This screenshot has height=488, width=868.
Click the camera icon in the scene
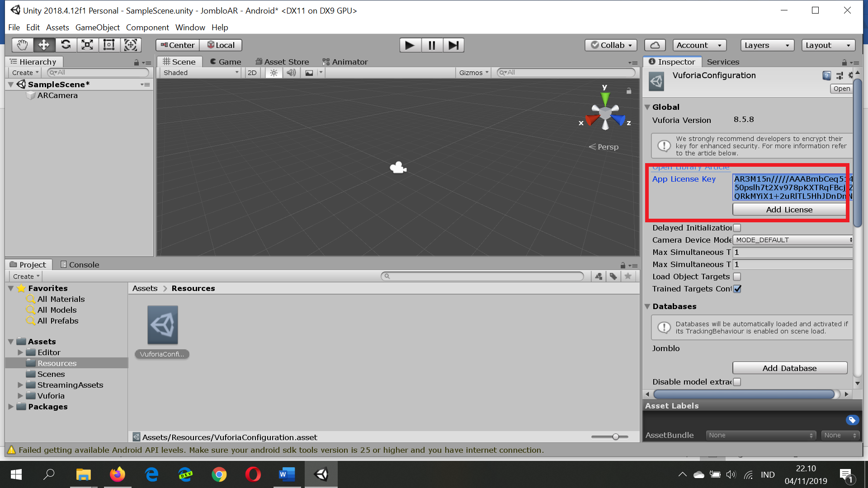point(398,168)
